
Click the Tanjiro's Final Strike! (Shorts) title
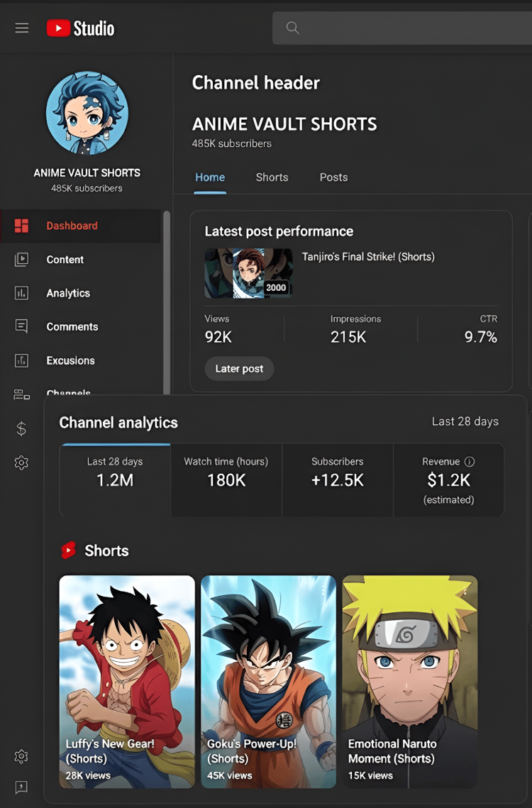[368, 257]
